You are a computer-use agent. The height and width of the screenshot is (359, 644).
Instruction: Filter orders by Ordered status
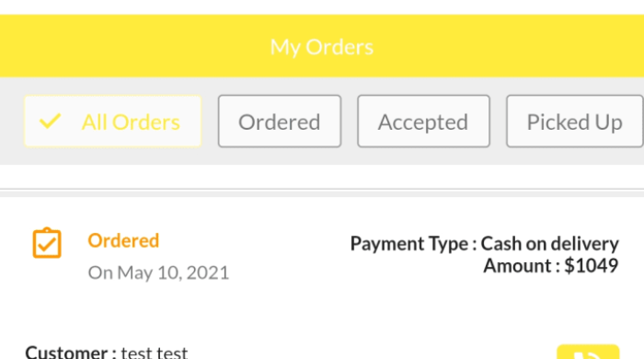point(280,122)
